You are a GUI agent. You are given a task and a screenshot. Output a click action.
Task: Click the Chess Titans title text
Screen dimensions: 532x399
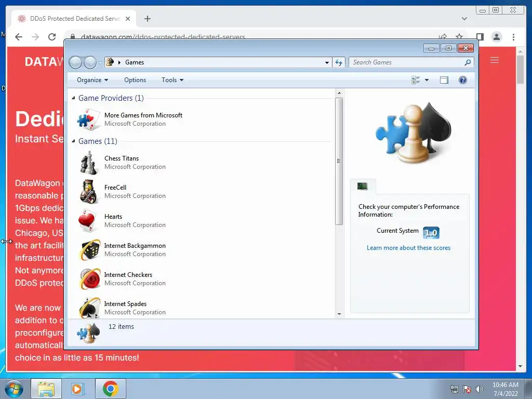(122, 158)
